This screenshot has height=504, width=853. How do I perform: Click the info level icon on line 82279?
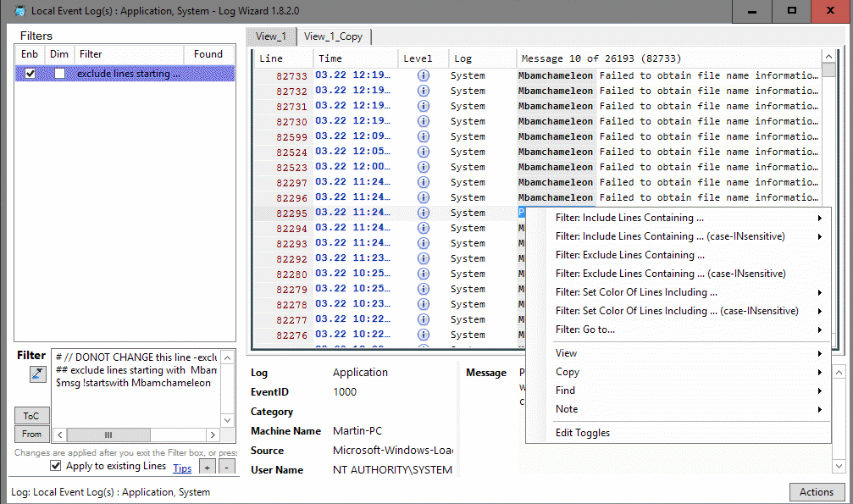[x=424, y=289]
